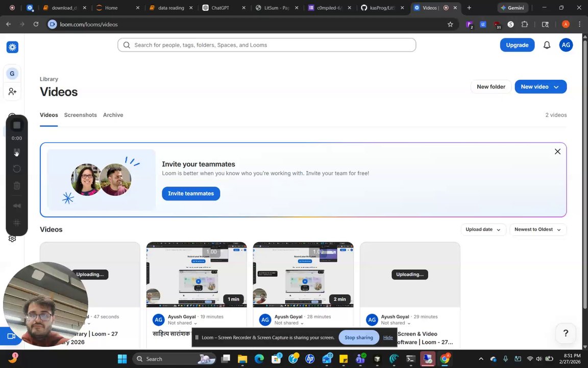Open the HP app from taskbar
This screenshot has height=368, width=588.
pyautogui.click(x=310, y=359)
